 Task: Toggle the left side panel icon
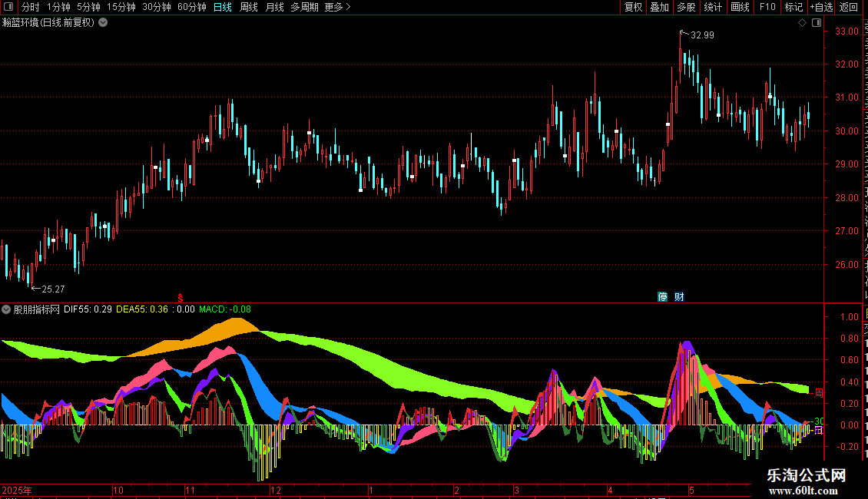(8, 7)
